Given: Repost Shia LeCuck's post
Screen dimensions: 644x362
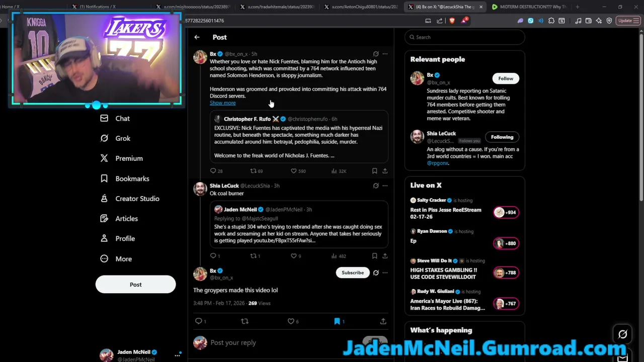Looking at the screenshot, I should (253, 256).
